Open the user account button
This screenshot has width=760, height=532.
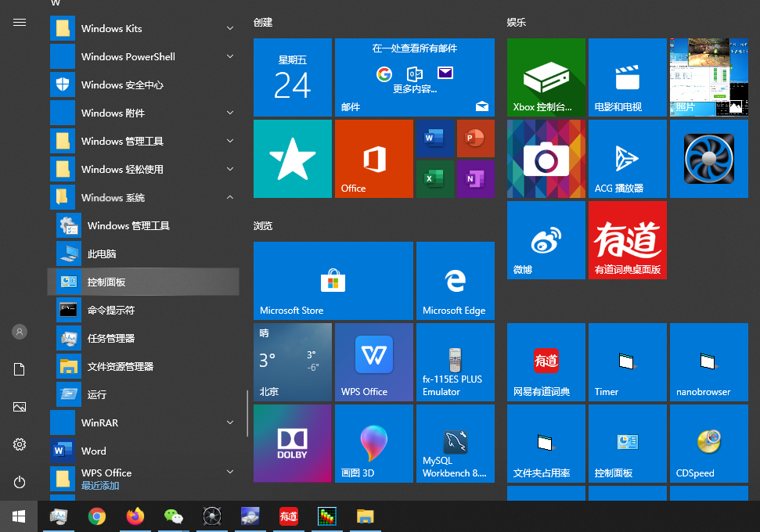(20, 332)
